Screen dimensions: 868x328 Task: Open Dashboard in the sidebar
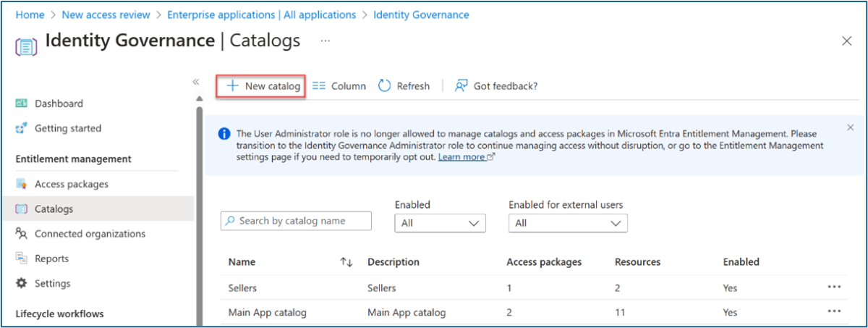coord(59,104)
